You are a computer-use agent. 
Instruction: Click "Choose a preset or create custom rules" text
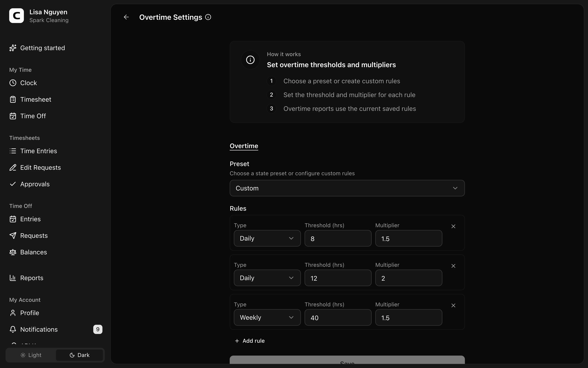click(342, 81)
